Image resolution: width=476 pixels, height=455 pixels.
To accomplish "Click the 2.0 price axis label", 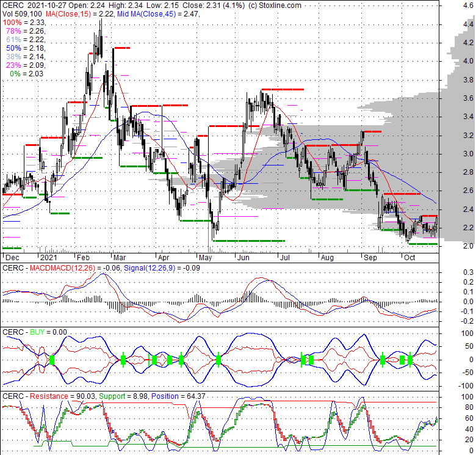I will (x=469, y=246).
